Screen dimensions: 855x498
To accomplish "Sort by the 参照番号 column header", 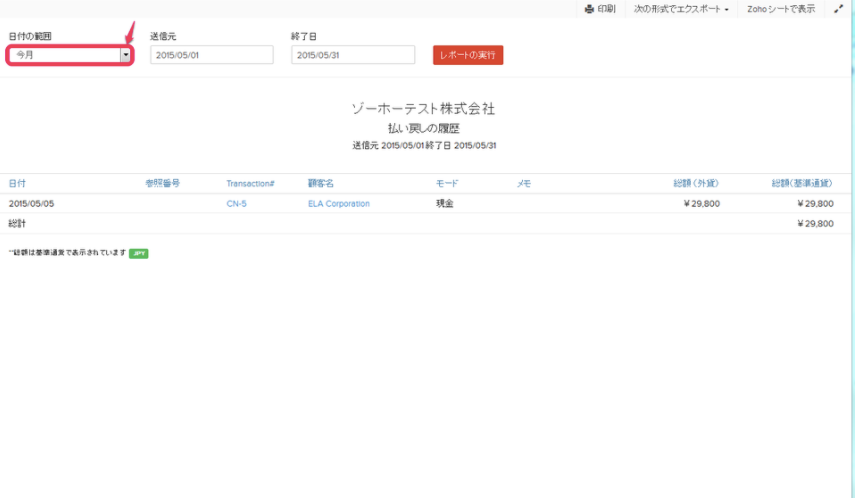I will click(162, 184).
